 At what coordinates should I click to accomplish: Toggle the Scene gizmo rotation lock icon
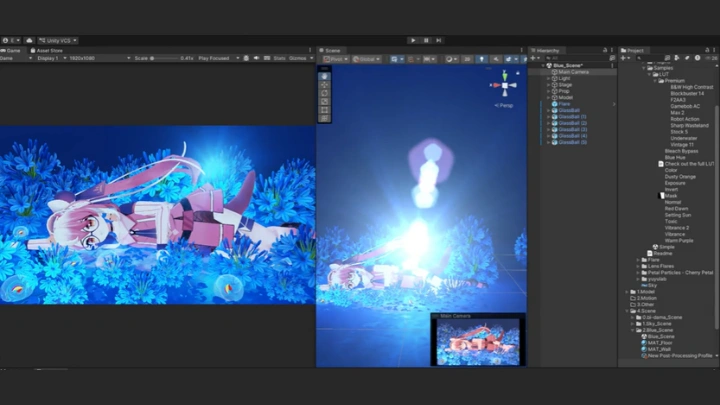tap(518, 73)
